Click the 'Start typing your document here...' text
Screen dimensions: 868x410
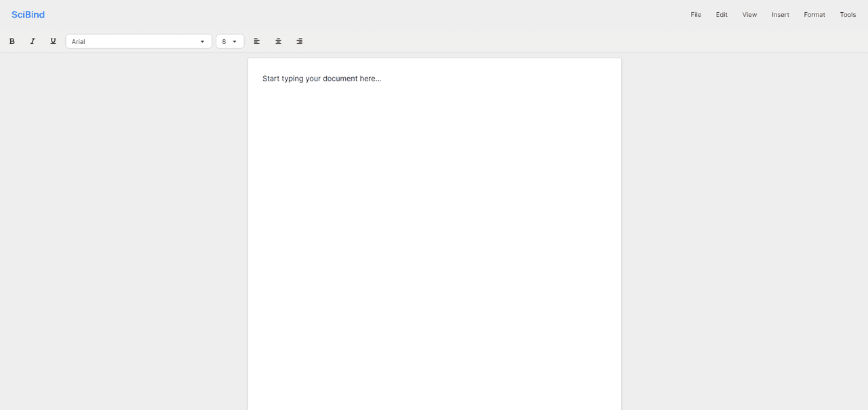pyautogui.click(x=321, y=79)
